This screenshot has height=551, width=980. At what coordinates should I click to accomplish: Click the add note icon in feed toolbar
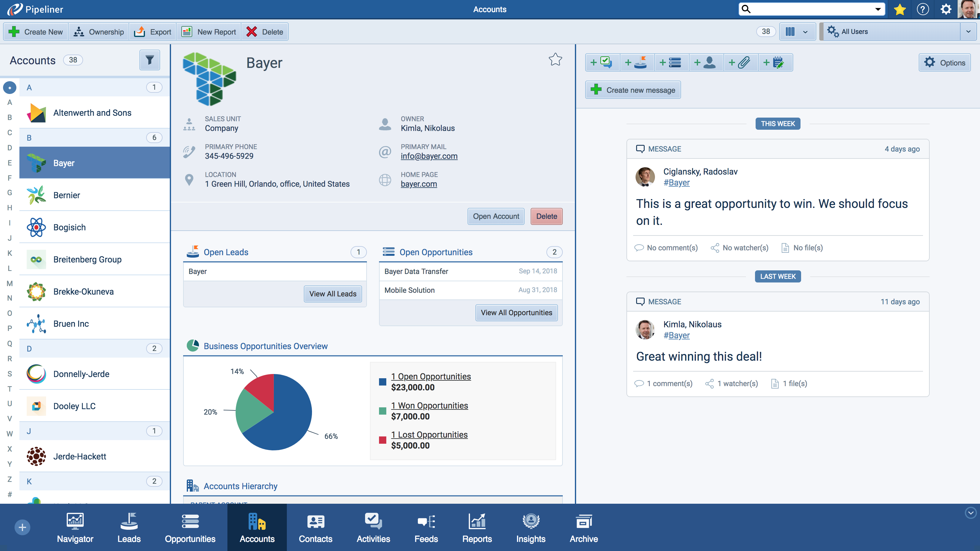(x=775, y=62)
